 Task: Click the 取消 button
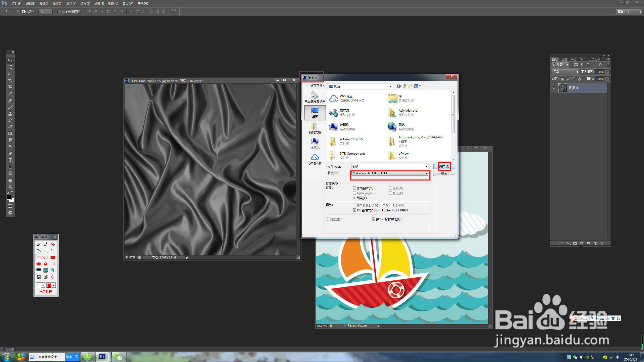coord(444,173)
